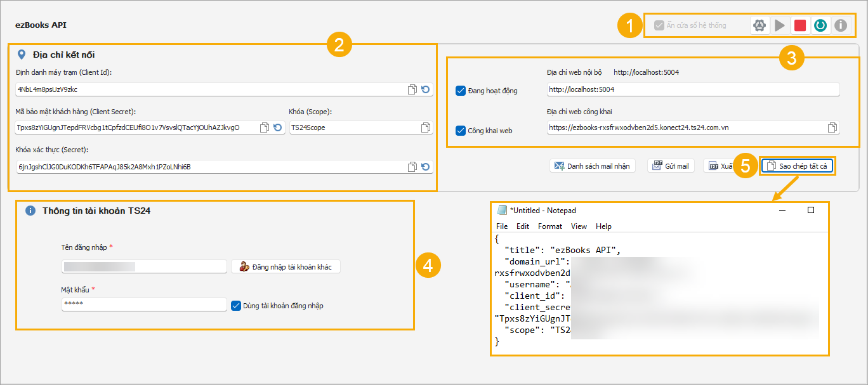Toggle the 'Công khai web' checkbox
The height and width of the screenshot is (385, 868).
[x=461, y=131]
